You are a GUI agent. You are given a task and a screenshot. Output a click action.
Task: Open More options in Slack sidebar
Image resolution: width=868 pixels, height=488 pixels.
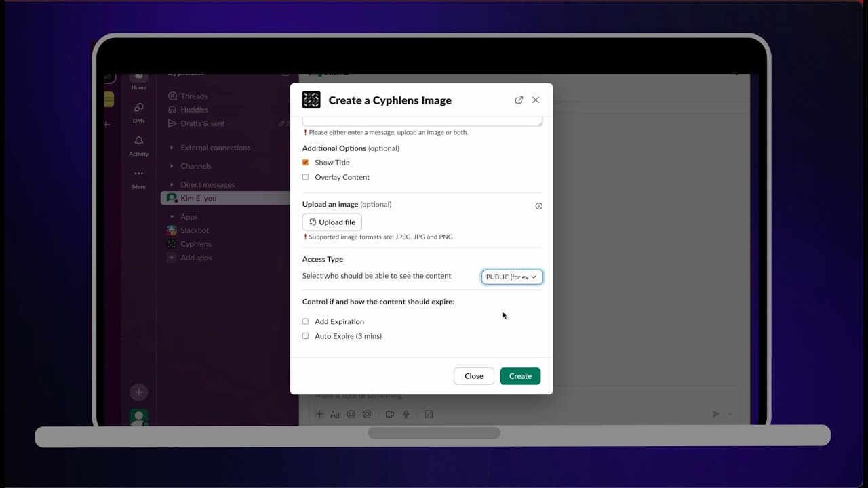click(138, 178)
